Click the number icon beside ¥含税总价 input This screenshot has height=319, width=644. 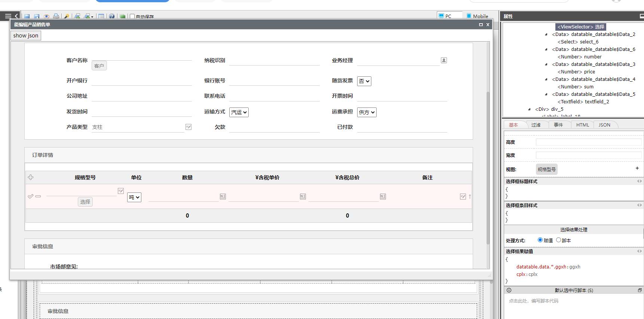tap(383, 196)
